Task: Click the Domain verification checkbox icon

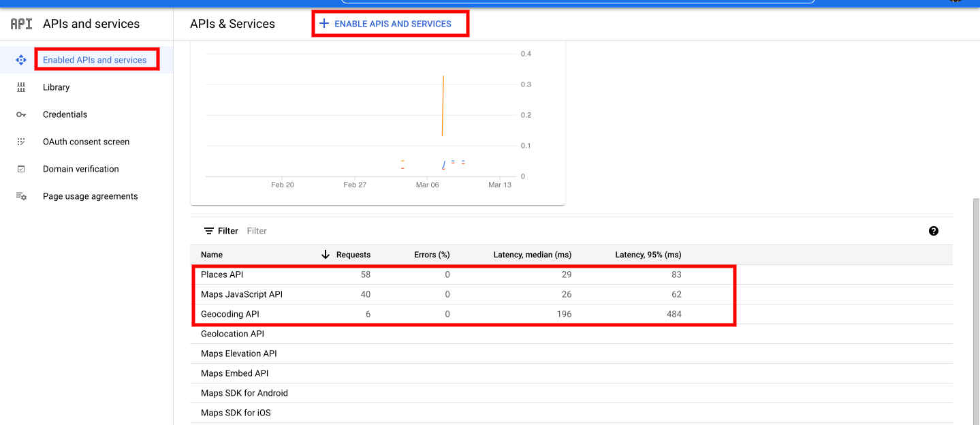Action: click(x=21, y=169)
